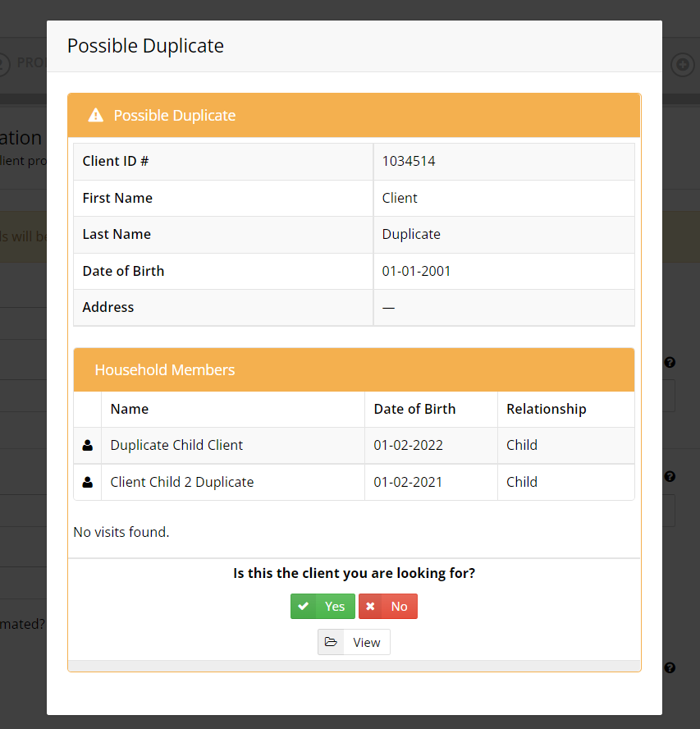Click the person icon beside Client Child 2 Duplicate

click(87, 482)
